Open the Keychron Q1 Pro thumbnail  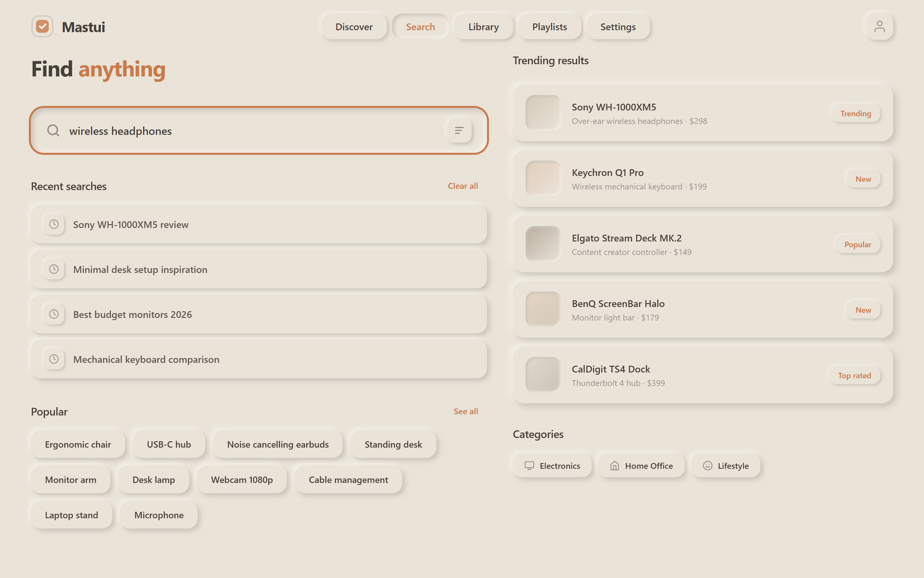tap(543, 179)
